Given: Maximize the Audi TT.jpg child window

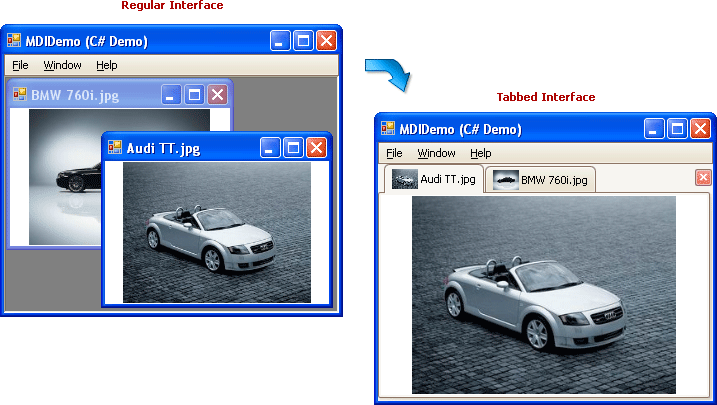Looking at the screenshot, I should [x=293, y=148].
